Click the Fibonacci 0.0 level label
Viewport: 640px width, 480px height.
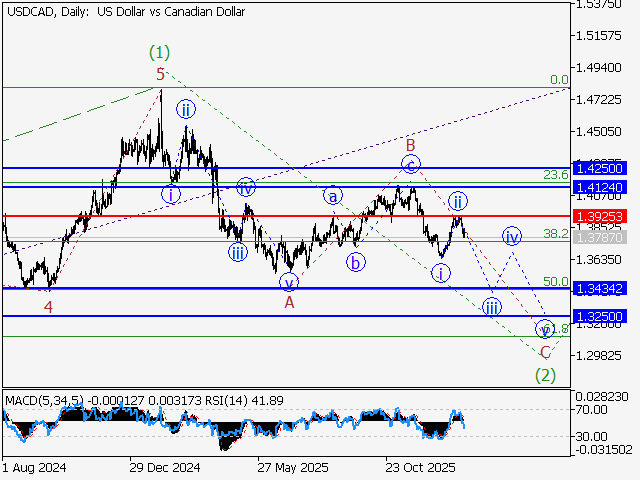point(559,80)
